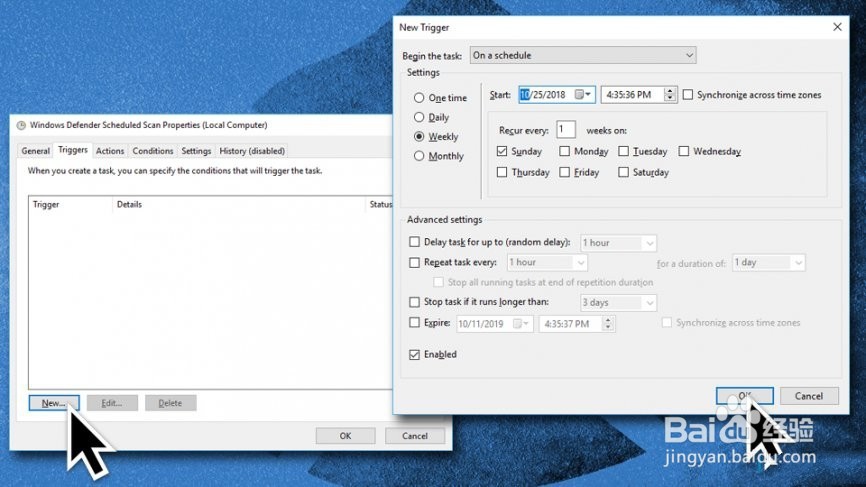This screenshot has height=487, width=866.
Task: Open the random delay 1 hour dropdown
Action: pos(618,243)
